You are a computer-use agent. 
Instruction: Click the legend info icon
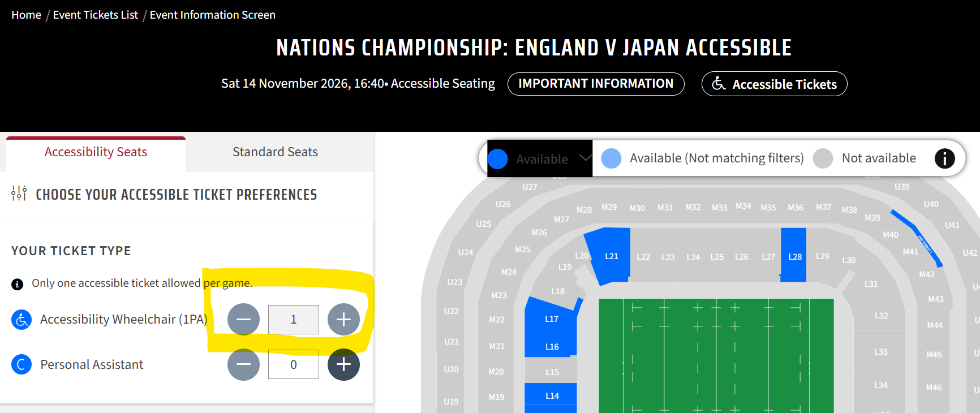coord(944,158)
